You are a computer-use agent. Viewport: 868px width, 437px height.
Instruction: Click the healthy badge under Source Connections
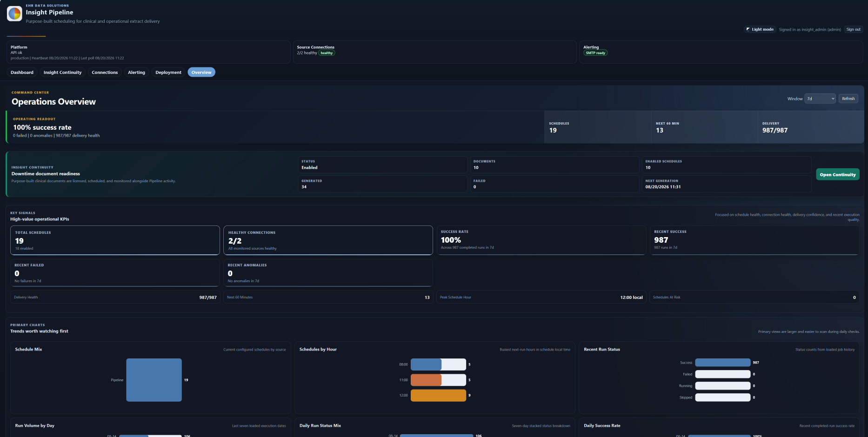point(327,53)
